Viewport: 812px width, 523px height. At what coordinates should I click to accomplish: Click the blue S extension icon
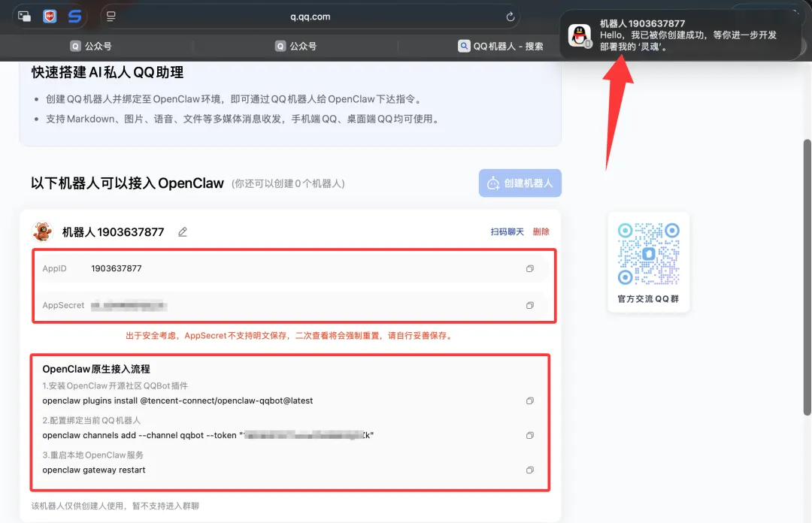click(x=74, y=17)
